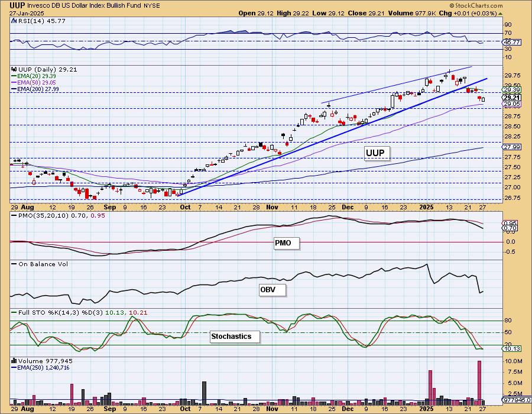The image size is (532, 414).
Task: Click the 29.21 last price tag on right axis
Action: coord(512,98)
